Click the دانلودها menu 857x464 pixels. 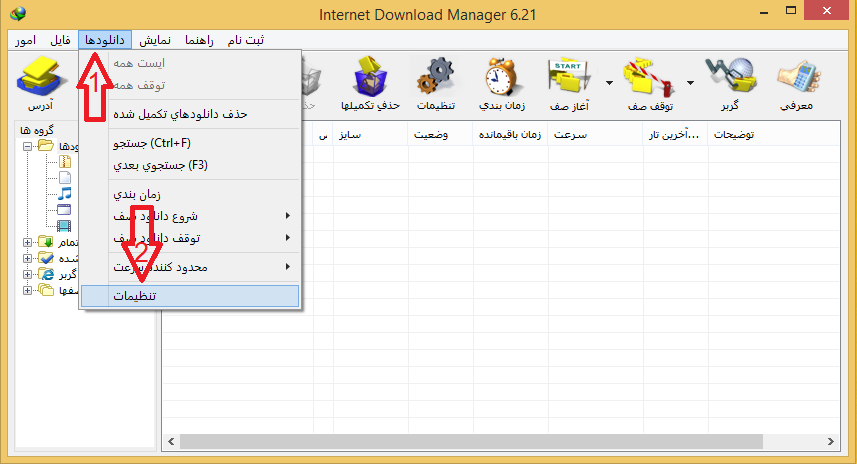[x=105, y=40]
